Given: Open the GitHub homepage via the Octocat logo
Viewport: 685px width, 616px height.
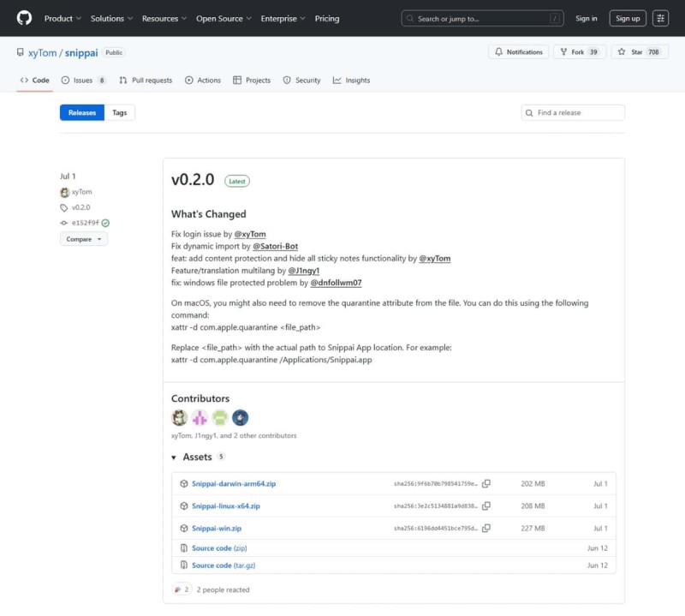Looking at the screenshot, I should [24, 18].
